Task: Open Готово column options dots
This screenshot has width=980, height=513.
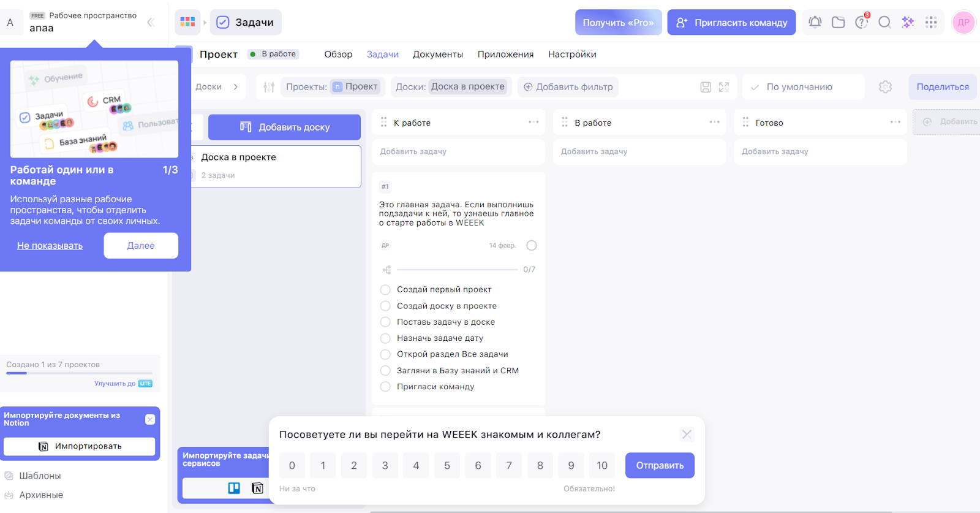Action: pos(895,122)
